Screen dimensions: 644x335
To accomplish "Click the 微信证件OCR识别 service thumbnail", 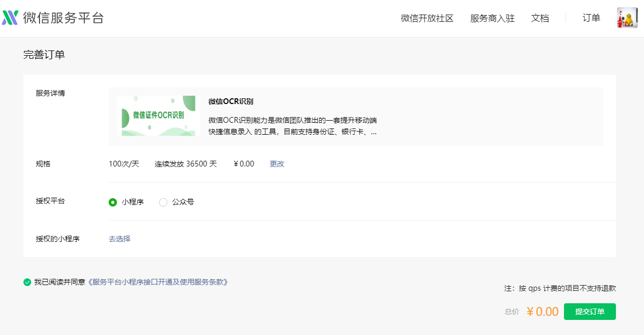I will [x=159, y=115].
